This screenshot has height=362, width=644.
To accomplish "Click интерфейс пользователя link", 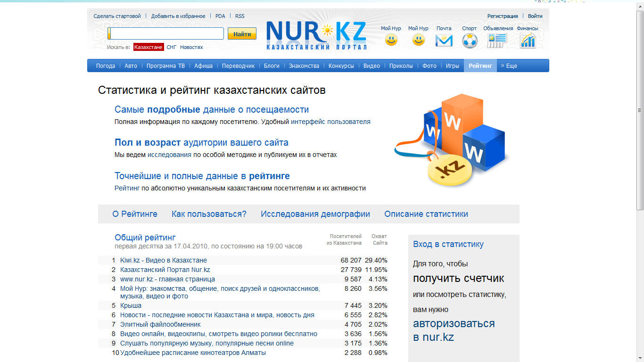I will tap(330, 122).
